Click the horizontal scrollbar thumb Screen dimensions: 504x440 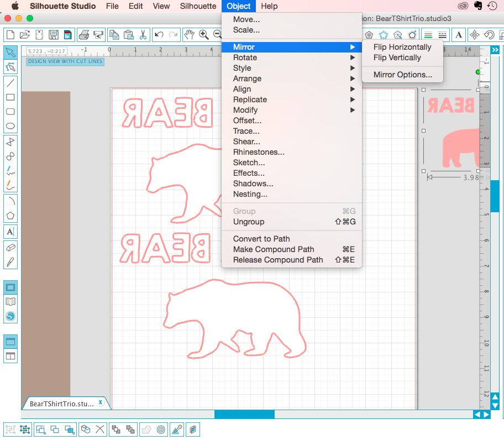[244, 414]
